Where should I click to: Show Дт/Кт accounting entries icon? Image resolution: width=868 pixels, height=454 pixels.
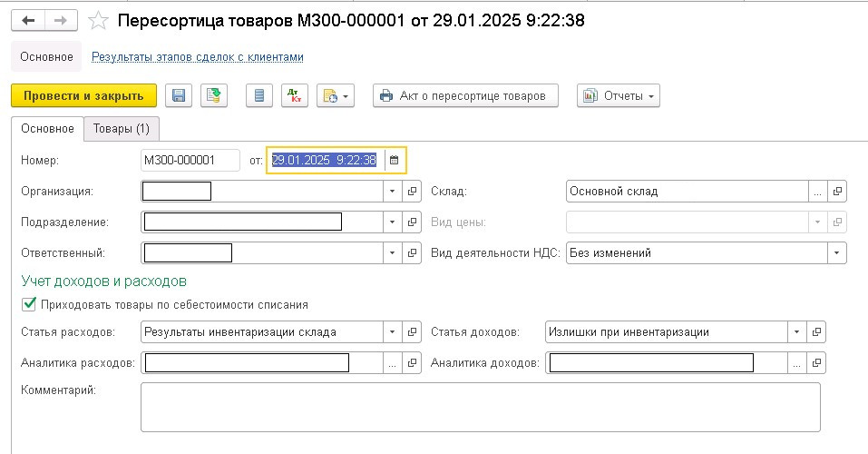(x=295, y=96)
